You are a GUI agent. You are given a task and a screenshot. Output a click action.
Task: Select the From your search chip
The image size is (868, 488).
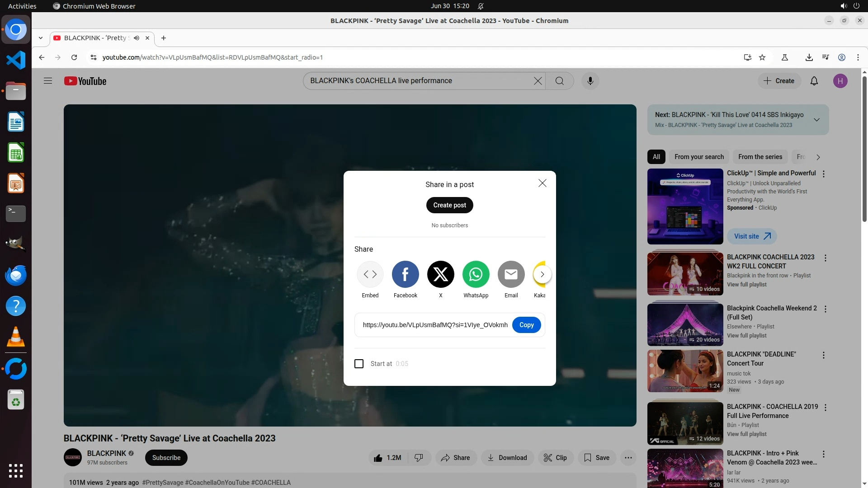point(699,157)
